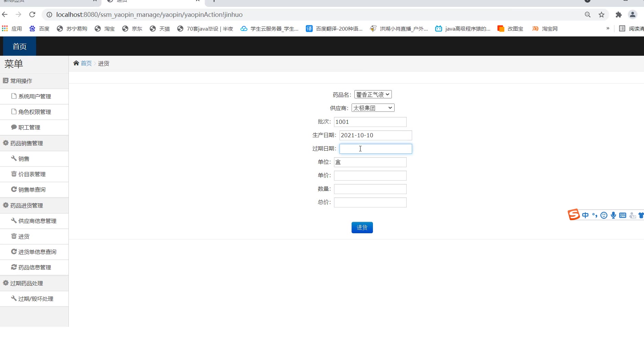This screenshot has height=344, width=644.
Task: Click the 数量 input field
Action: point(370,189)
